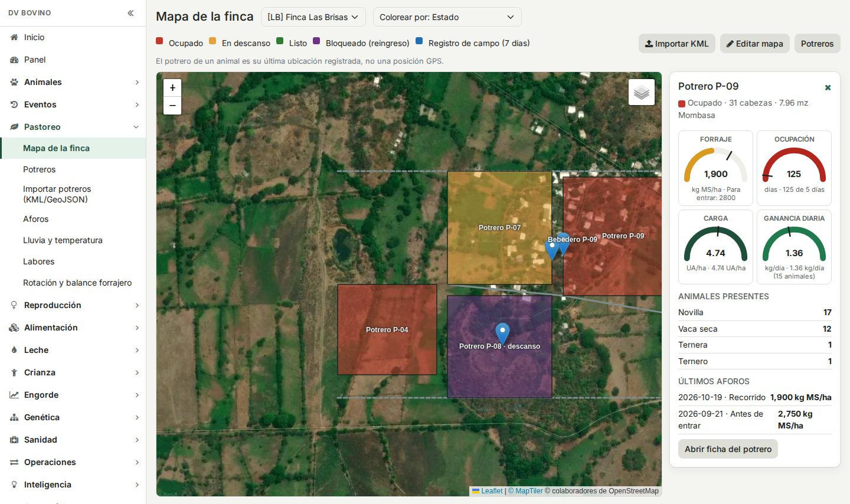
Task: Expand the Inteligencia submenu chevron
Action: pos(137,485)
